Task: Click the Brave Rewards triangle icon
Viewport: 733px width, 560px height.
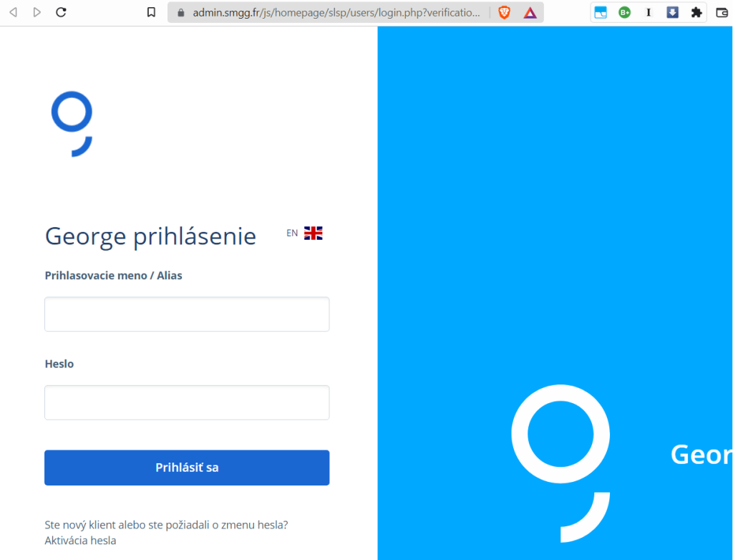Action: click(x=530, y=13)
